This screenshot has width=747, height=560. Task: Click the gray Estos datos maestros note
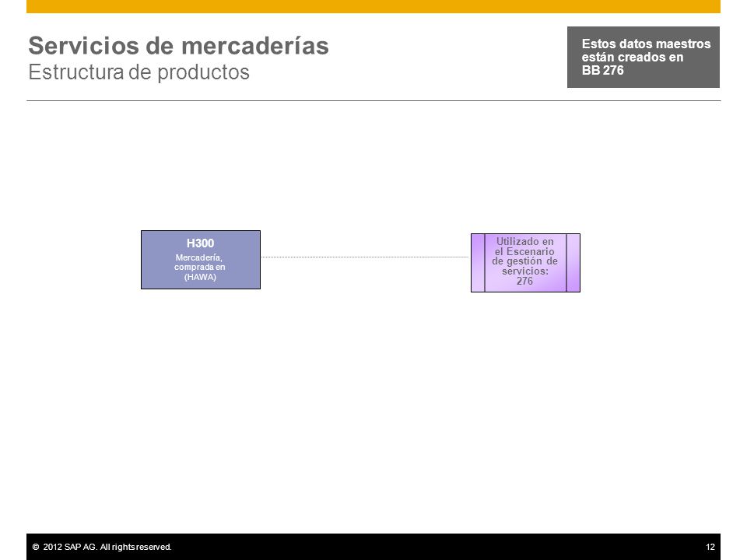pos(644,57)
